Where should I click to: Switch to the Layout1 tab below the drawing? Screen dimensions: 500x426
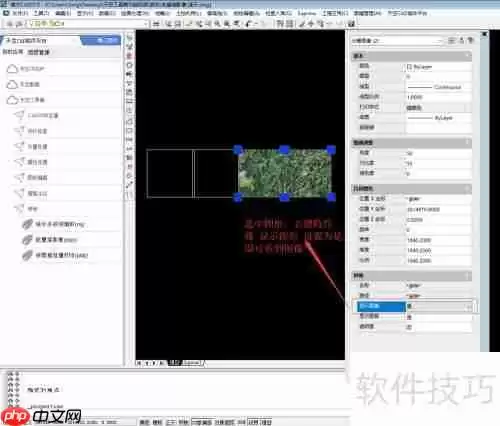(x=192, y=363)
